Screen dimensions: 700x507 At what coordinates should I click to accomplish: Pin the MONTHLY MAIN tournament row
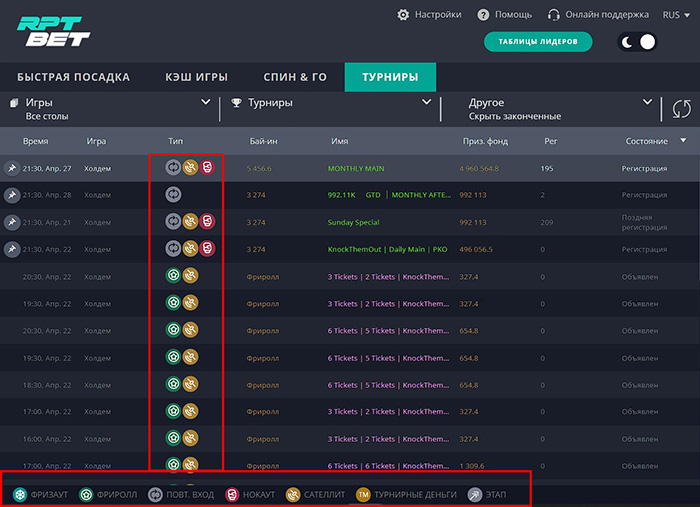click(12, 168)
